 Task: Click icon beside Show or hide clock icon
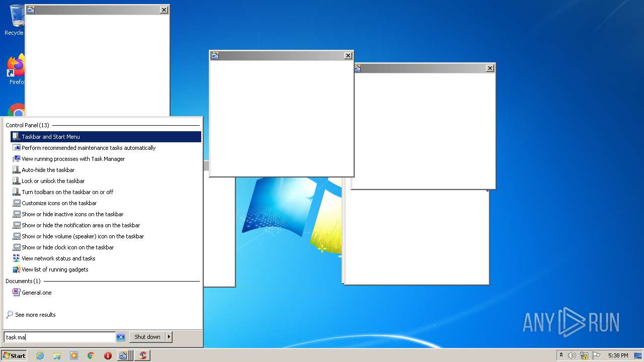[17, 247]
